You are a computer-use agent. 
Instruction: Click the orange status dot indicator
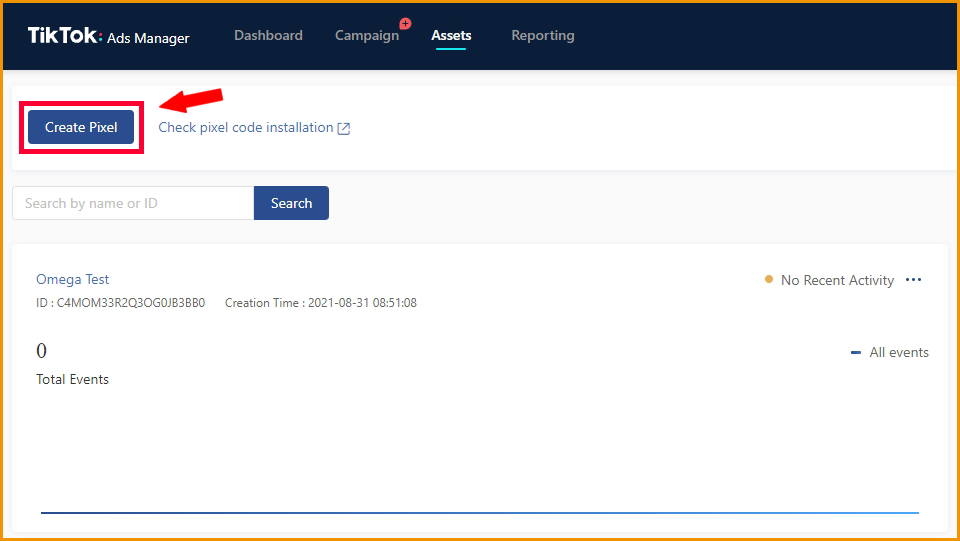click(769, 280)
